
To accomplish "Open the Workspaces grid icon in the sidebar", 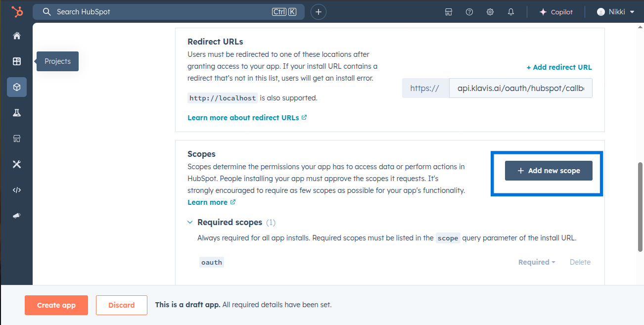I will point(17,61).
